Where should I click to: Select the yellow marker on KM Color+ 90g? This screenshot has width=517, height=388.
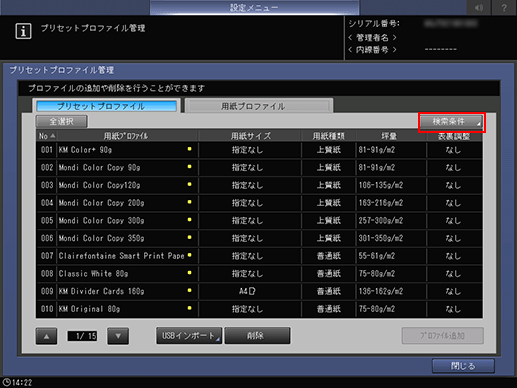pos(189,149)
